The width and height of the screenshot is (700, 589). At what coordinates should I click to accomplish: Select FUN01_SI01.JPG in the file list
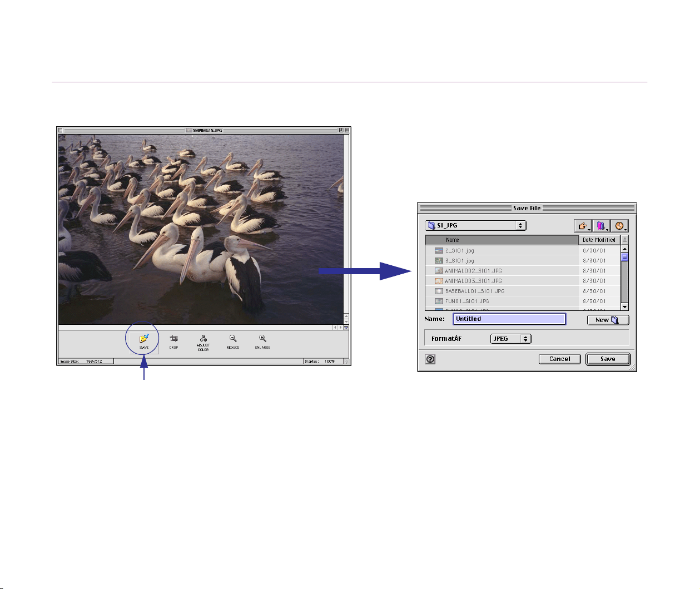pyautogui.click(x=523, y=301)
